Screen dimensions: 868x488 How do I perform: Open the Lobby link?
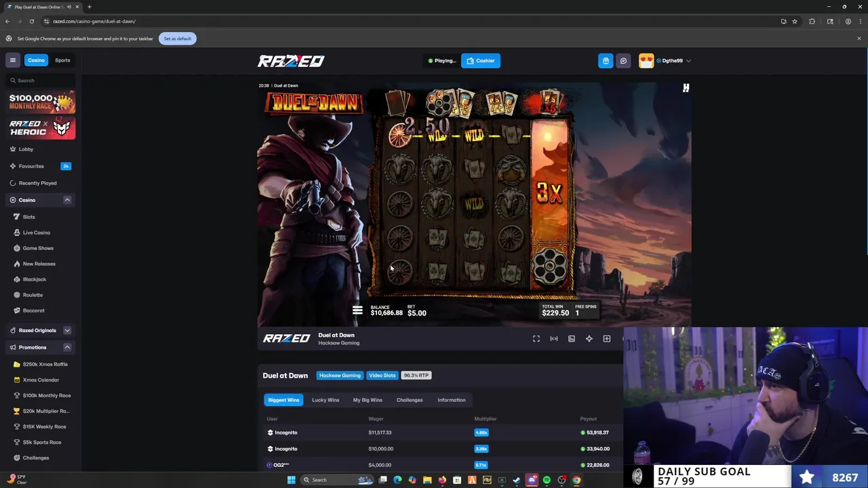[26, 149]
